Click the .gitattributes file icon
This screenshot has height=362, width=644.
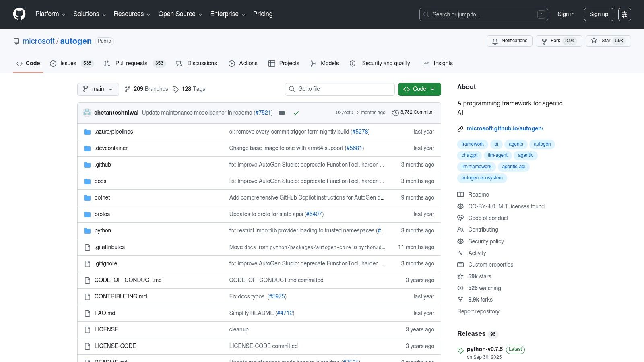point(87,247)
